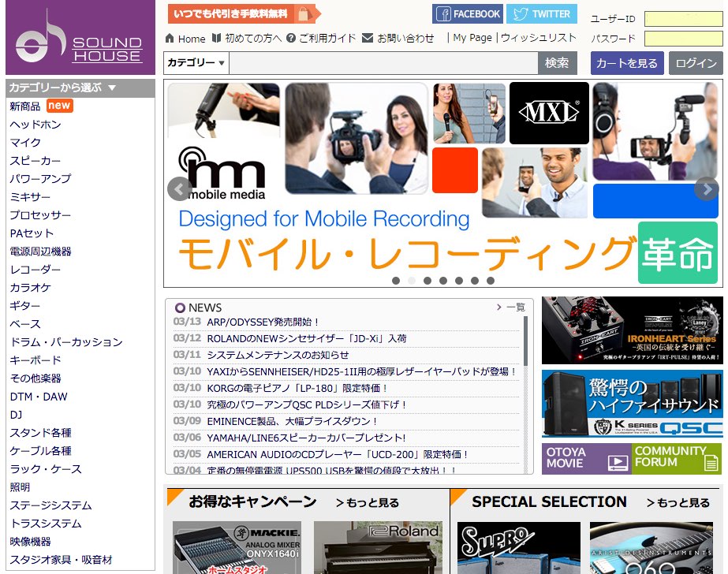
Task: Open the DTM・DAW category
Action: point(39,397)
